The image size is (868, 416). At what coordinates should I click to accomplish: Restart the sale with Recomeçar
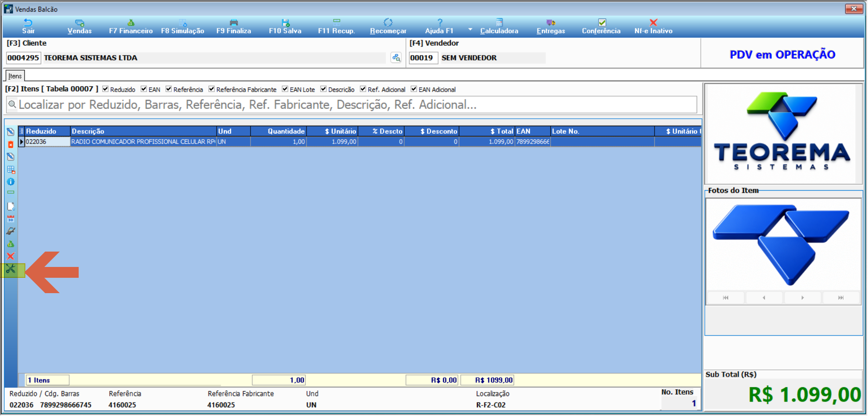tap(388, 27)
